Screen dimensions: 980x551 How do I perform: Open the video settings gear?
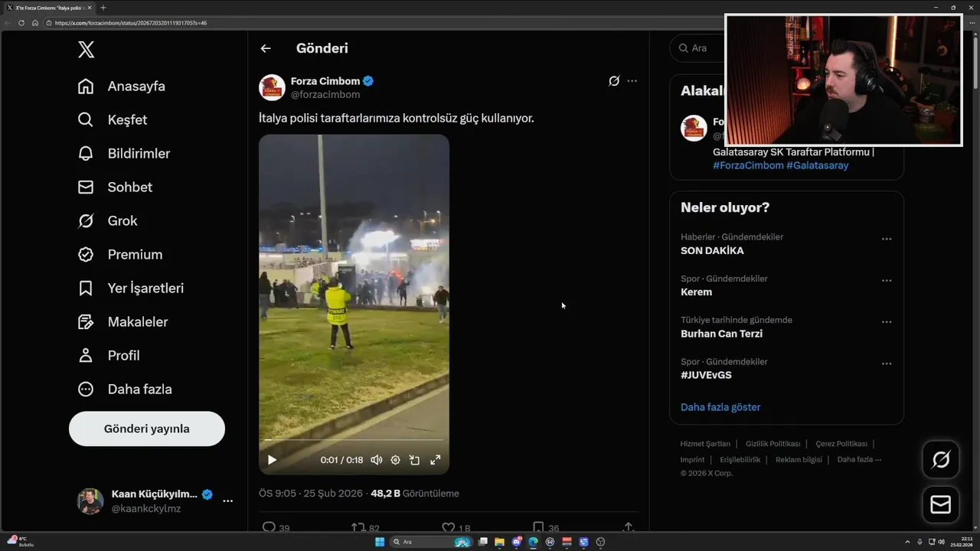(x=396, y=460)
